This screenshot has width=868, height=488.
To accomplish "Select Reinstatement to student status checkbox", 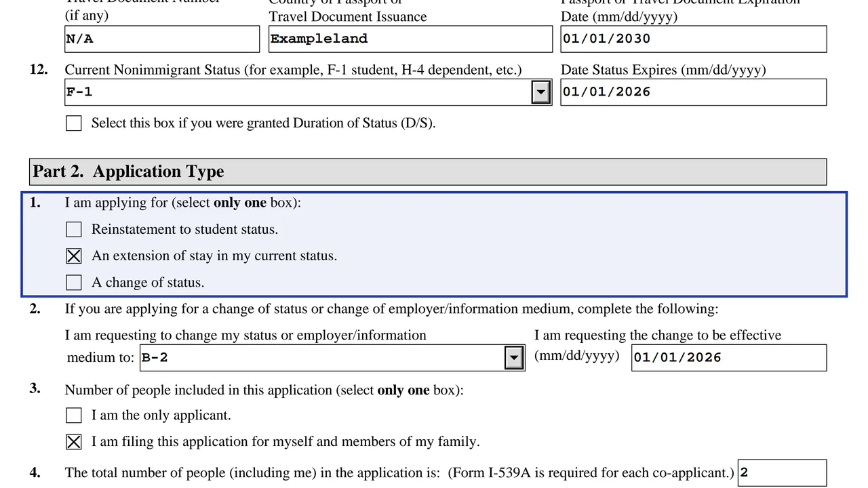I will (74, 230).
